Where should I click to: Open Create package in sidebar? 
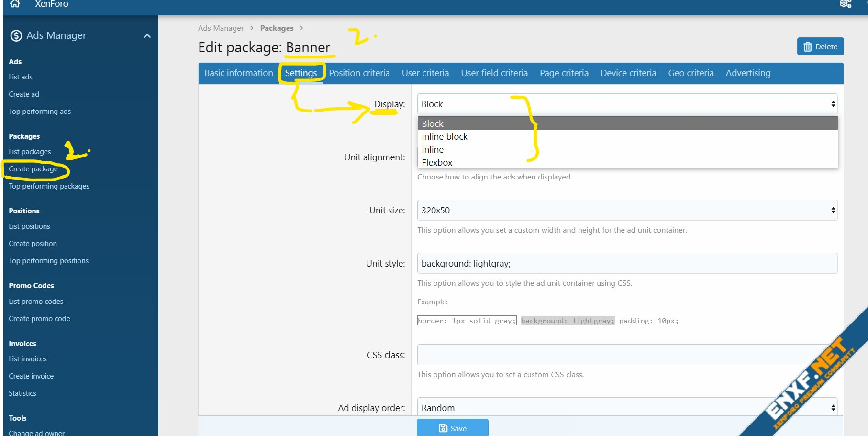coord(33,169)
